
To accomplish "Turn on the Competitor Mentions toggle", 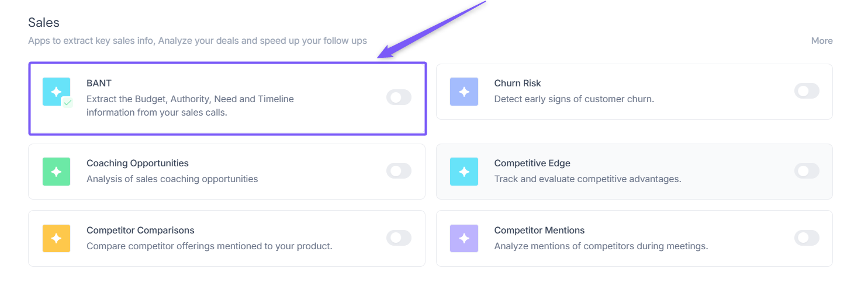I will [806, 238].
